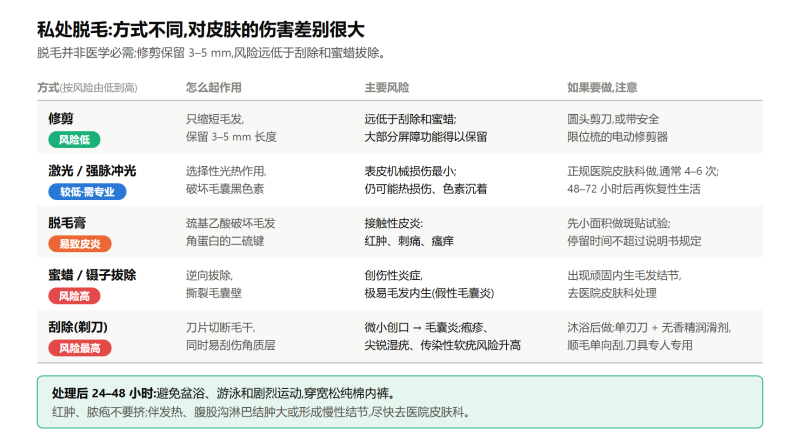Click the text 48–72 小时后再恢复性生活
Viewport: 800px width, 441px height.
point(634,189)
